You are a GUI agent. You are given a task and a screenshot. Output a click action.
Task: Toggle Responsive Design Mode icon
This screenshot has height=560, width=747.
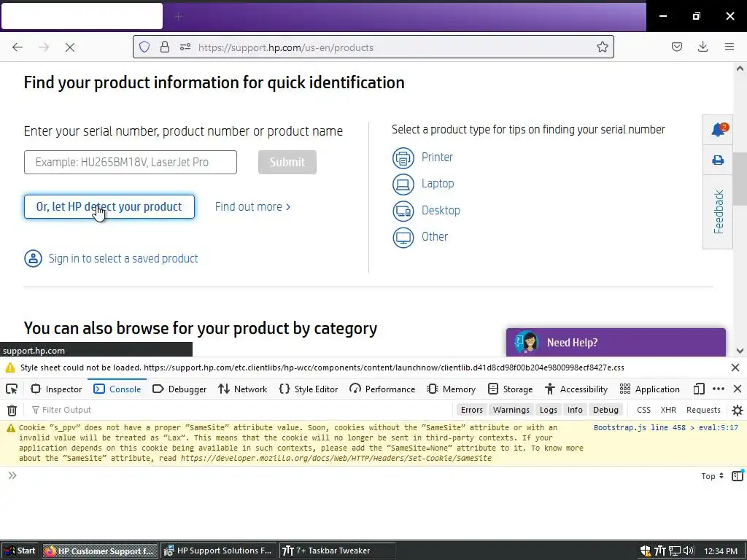pyautogui.click(x=699, y=389)
